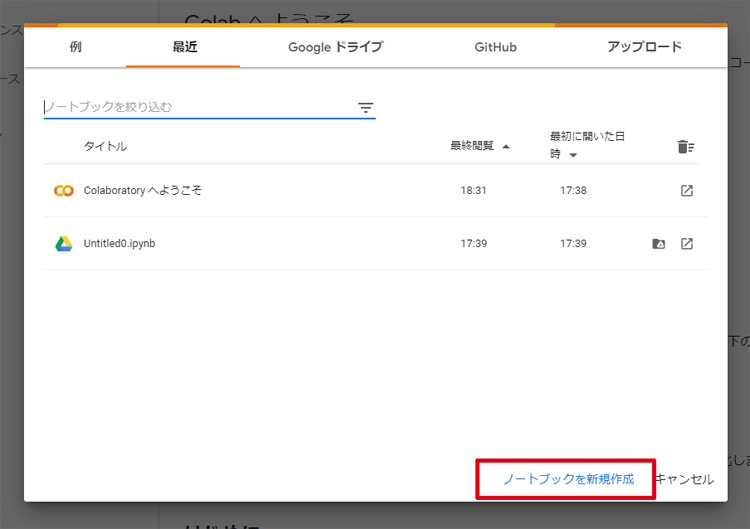
Task: Open the アップロード tab
Action: pos(644,47)
